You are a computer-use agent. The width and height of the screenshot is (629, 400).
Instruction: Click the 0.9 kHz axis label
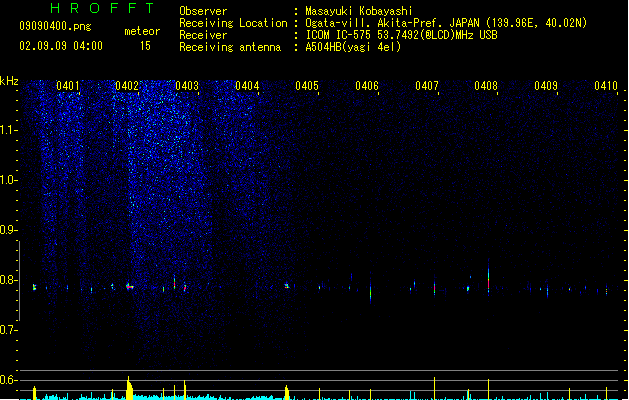click(x=8, y=230)
